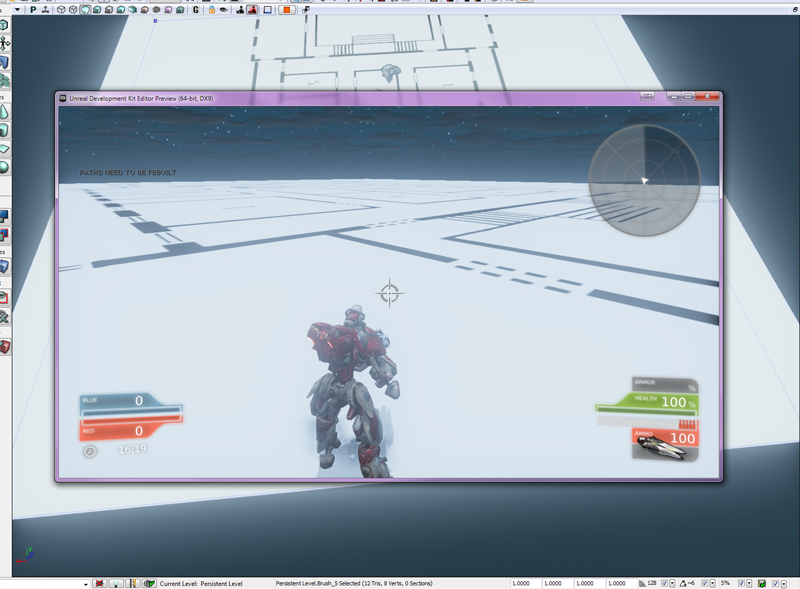Select Lit view mode icon
This screenshot has width=800, height=589.
pyautogui.click(x=97, y=10)
